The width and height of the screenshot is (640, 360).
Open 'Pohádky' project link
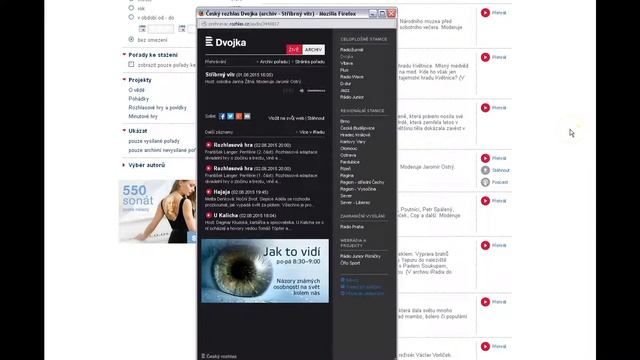pos(139,99)
